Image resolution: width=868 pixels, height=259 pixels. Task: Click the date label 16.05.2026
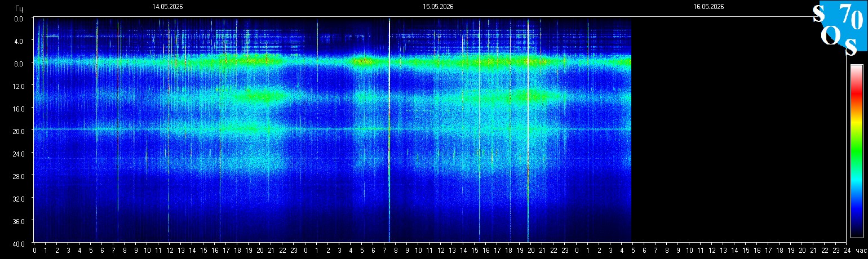(x=708, y=7)
